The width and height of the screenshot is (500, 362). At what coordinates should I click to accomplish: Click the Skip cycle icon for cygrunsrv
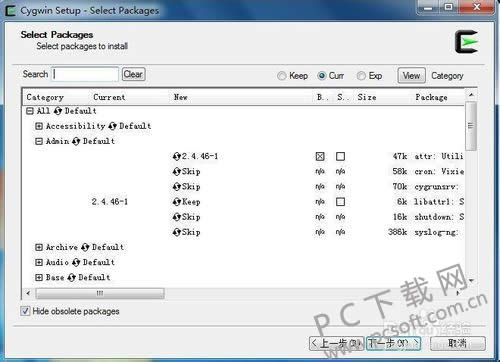(177, 187)
